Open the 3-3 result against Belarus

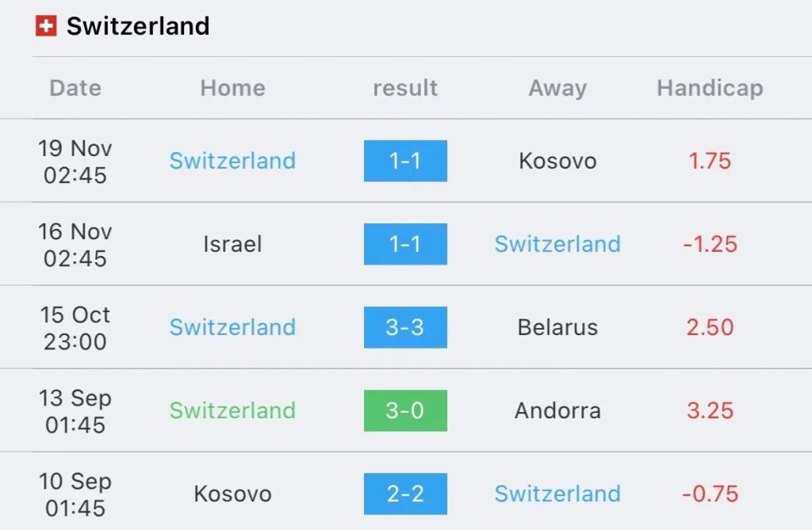405,327
